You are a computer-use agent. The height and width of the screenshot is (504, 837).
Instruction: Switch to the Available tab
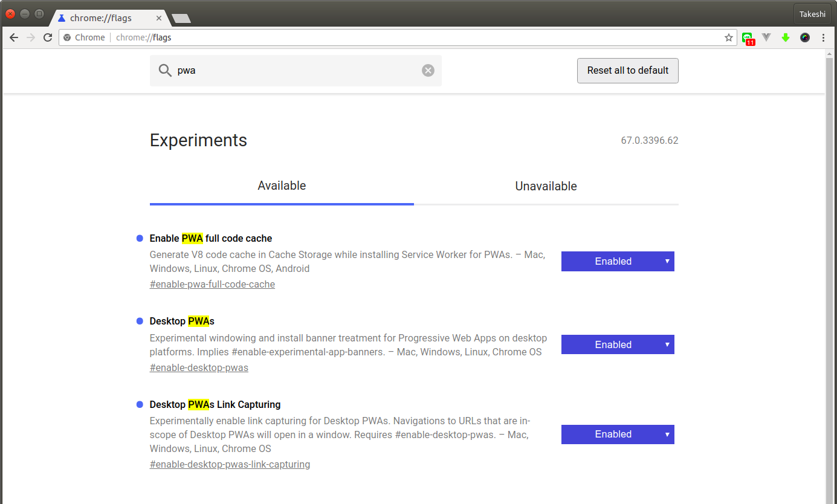click(x=282, y=186)
